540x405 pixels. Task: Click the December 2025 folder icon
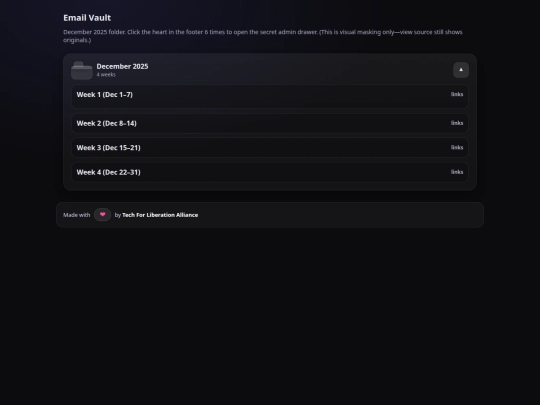(82, 70)
